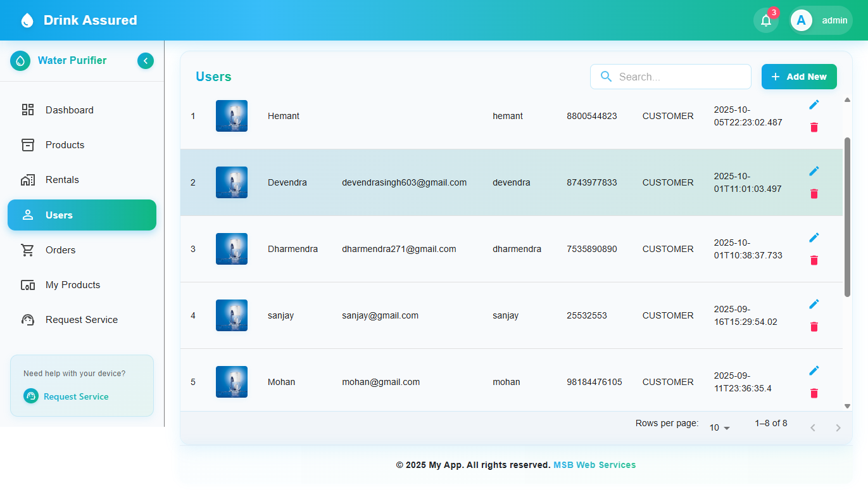Open Dashboard from the sidebar
868x499 pixels.
tap(69, 110)
